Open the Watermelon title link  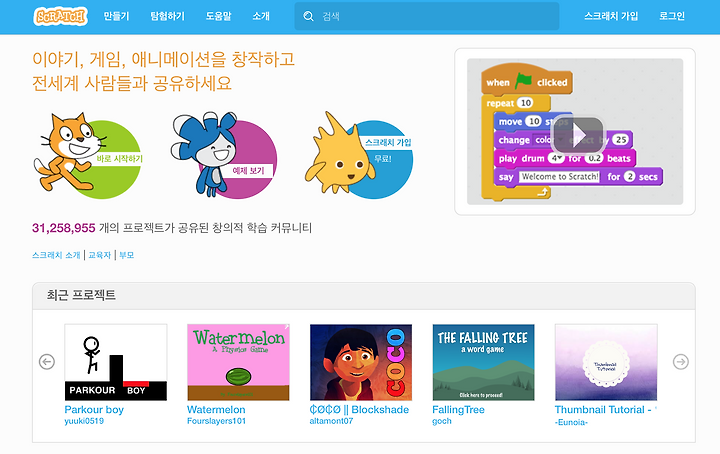[216, 409]
